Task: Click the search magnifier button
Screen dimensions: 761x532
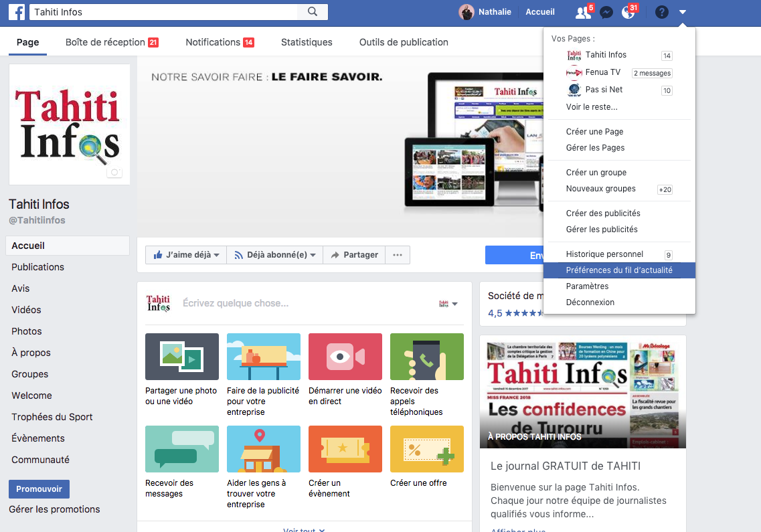Action: tap(313, 11)
